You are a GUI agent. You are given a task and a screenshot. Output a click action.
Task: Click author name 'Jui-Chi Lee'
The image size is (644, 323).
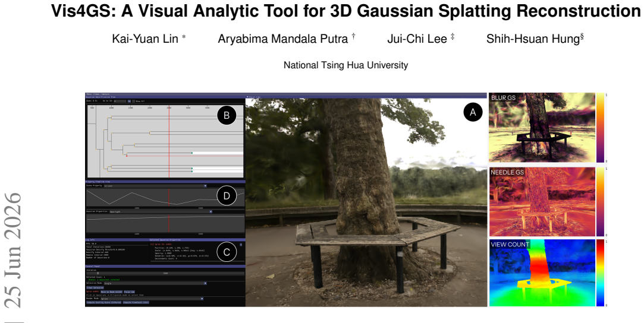[417, 39]
